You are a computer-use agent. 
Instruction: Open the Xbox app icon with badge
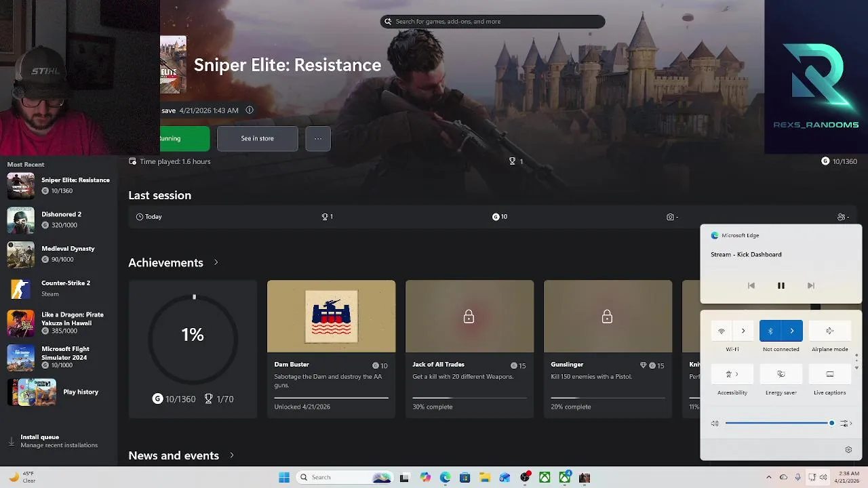(565, 477)
